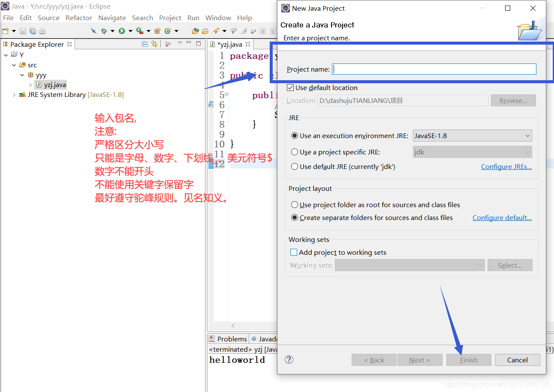Click the Open Type toolbar icon

(196, 31)
